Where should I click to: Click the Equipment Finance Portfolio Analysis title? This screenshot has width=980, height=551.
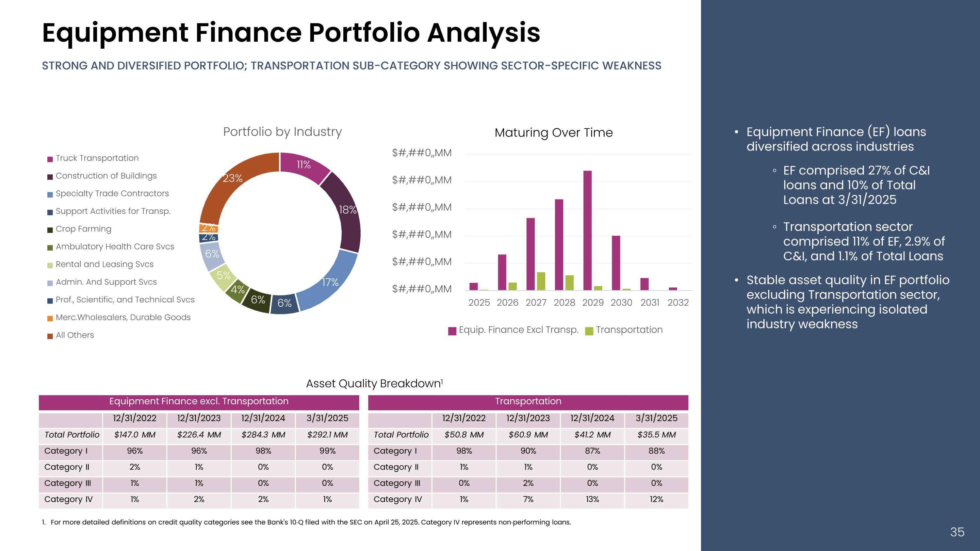(291, 33)
